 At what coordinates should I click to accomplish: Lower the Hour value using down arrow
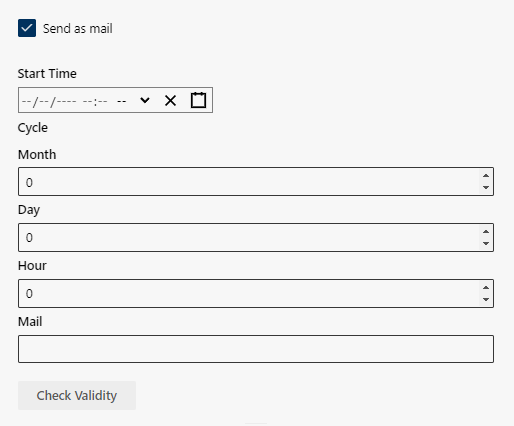point(486,299)
